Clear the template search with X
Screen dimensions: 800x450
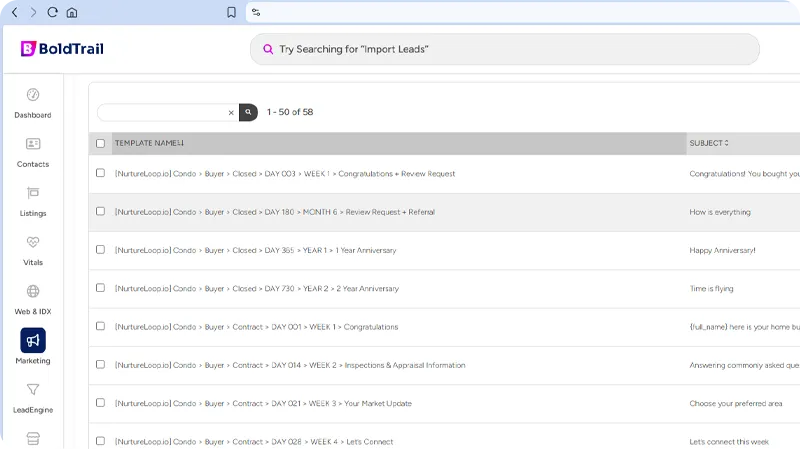231,113
